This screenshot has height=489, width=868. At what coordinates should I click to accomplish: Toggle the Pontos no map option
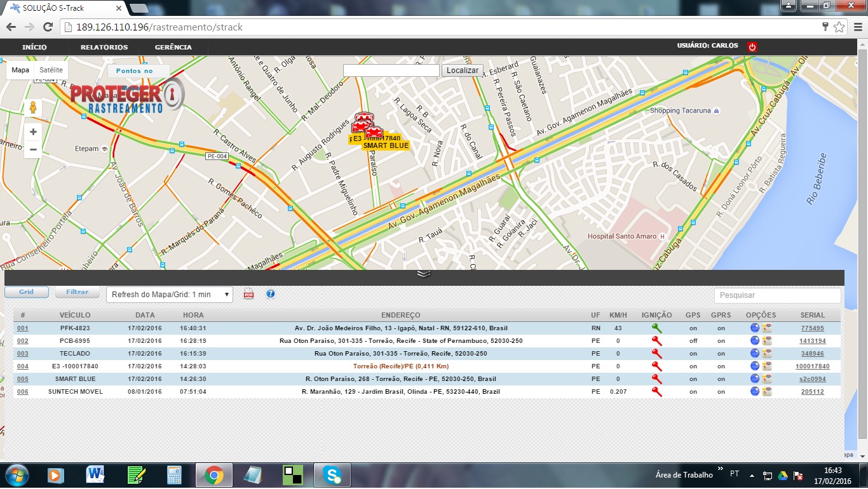point(135,71)
